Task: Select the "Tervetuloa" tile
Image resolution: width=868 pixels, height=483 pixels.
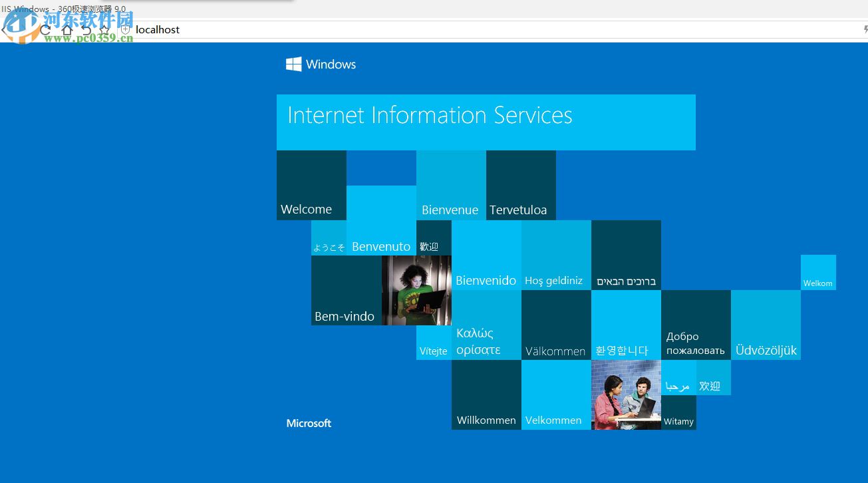Action: 521,185
